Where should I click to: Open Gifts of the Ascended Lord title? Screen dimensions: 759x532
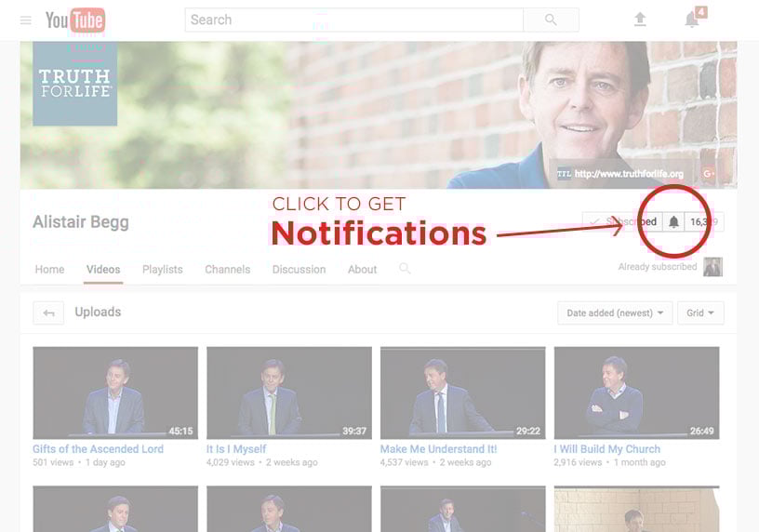pyautogui.click(x=99, y=449)
